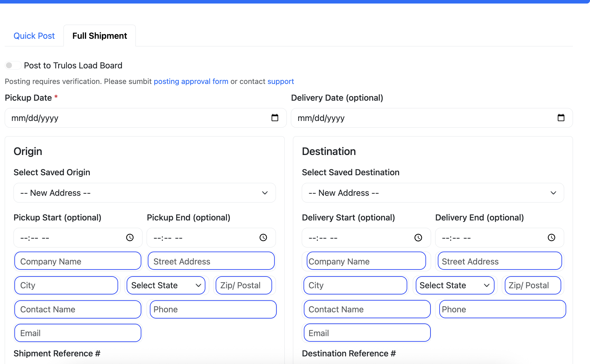Open the Delivery End time picker clock
Viewport: 590px width, 364px height.
(551, 237)
